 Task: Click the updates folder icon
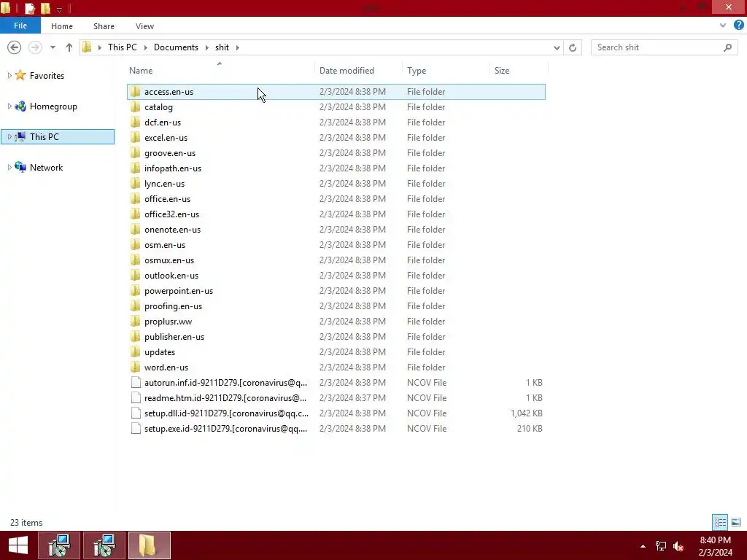[136, 352]
